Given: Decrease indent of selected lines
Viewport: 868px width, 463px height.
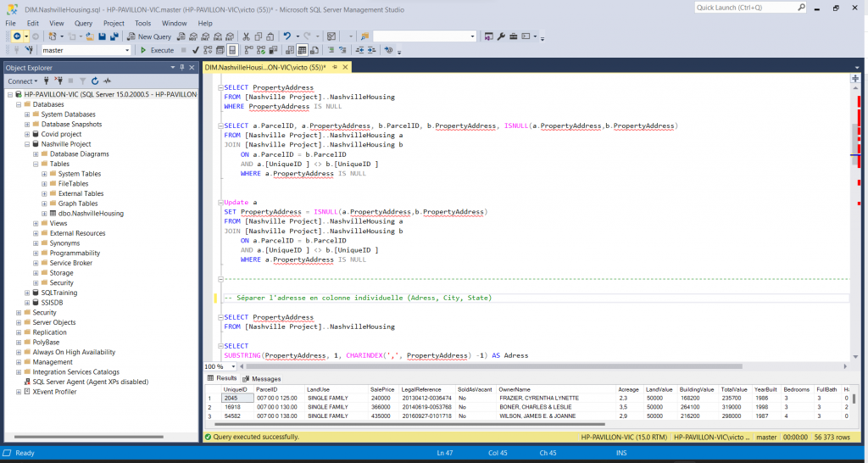Looking at the screenshot, I should click(359, 50).
